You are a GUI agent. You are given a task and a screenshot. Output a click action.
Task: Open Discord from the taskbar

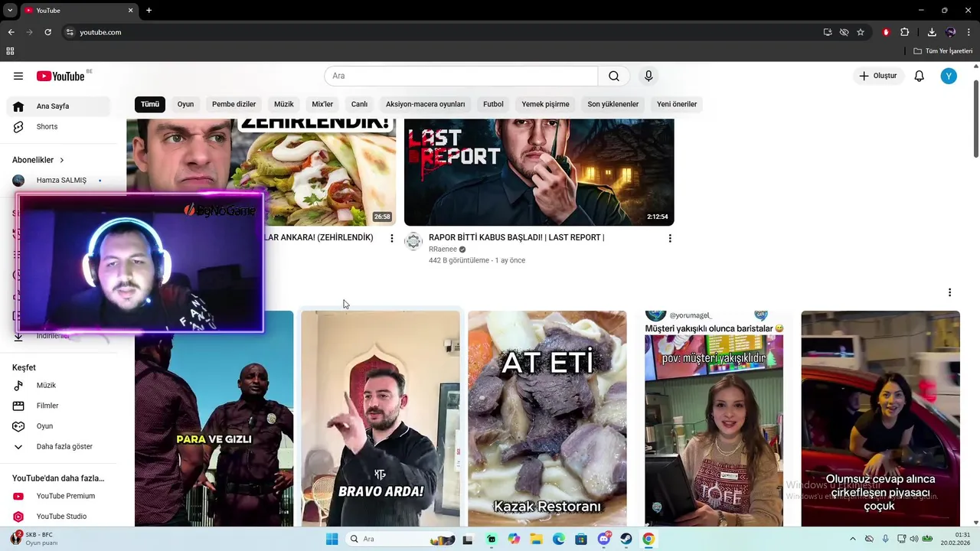point(604,539)
